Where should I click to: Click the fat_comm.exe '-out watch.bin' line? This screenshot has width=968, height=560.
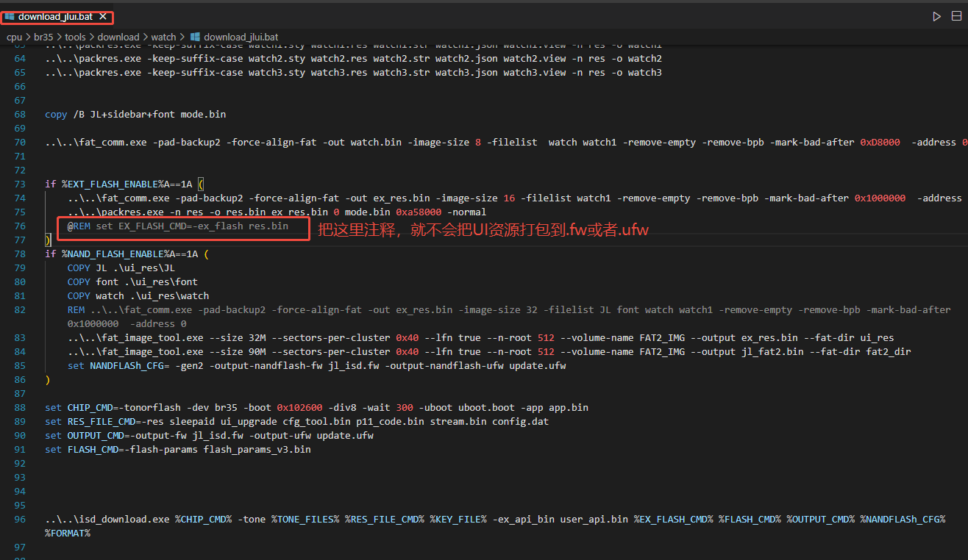pos(506,143)
